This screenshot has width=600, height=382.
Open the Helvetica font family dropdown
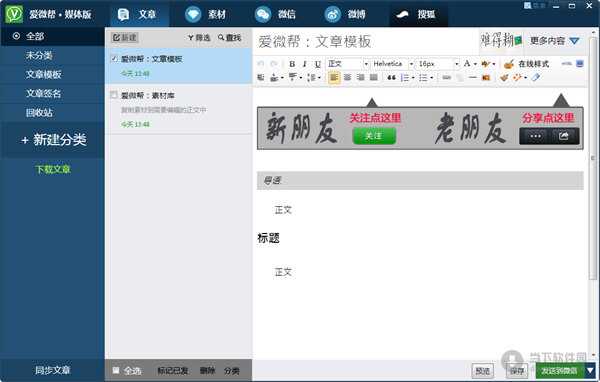point(411,64)
